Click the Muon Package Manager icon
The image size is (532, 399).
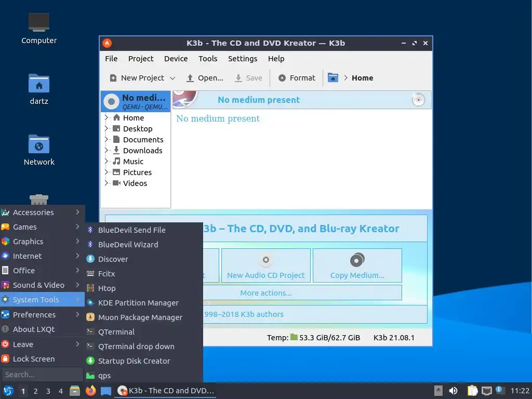pos(90,317)
